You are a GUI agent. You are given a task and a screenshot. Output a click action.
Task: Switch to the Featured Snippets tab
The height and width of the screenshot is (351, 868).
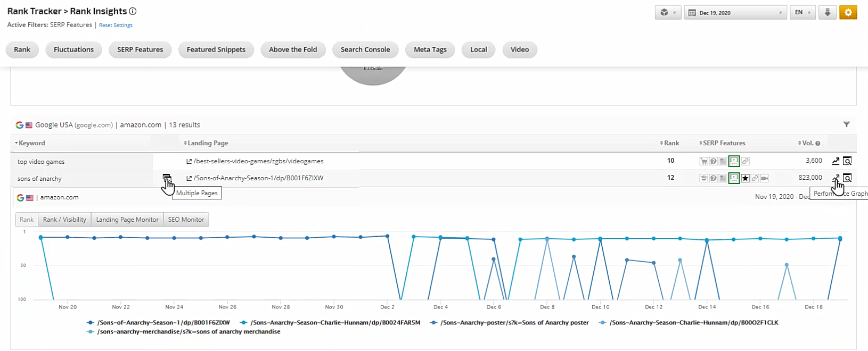click(216, 49)
